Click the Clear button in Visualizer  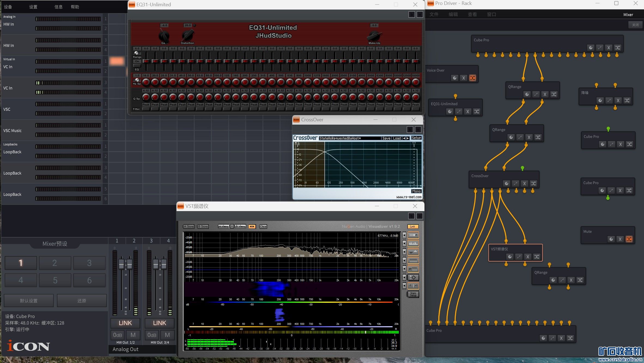click(263, 226)
